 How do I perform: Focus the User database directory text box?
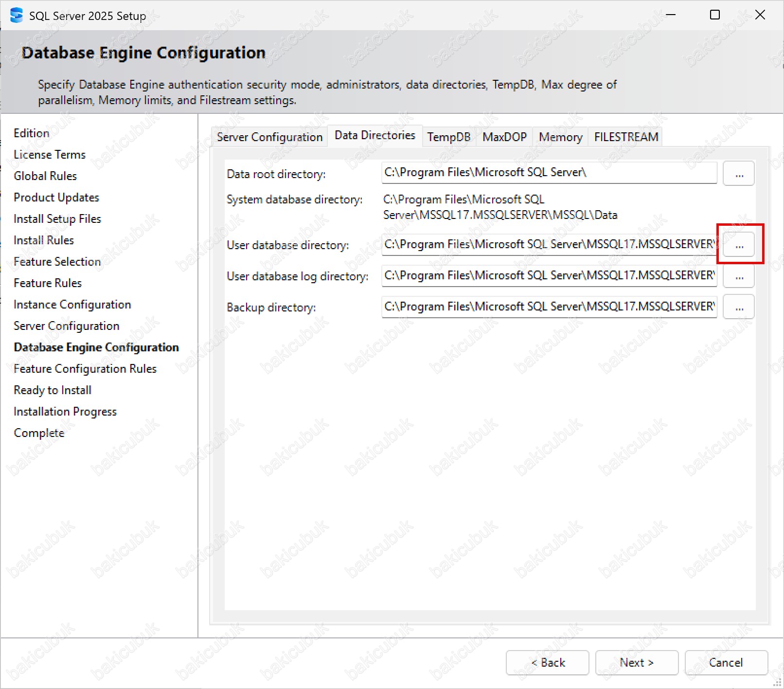549,244
